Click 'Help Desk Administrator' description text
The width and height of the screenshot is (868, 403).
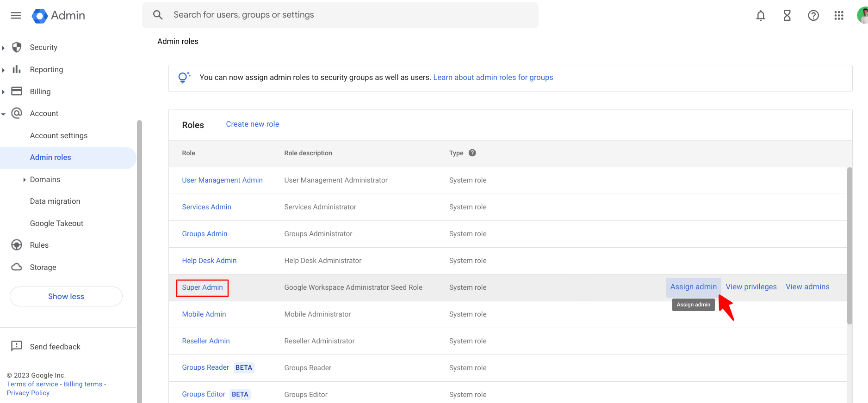click(x=323, y=261)
